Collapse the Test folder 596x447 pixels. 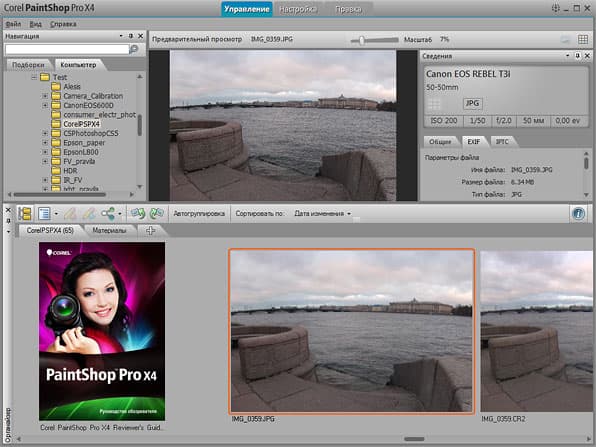[x=34, y=77]
